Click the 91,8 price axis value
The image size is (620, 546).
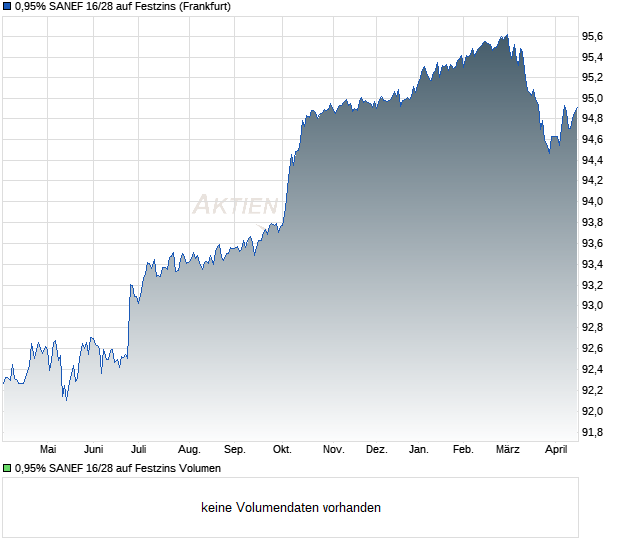pyautogui.click(x=592, y=433)
